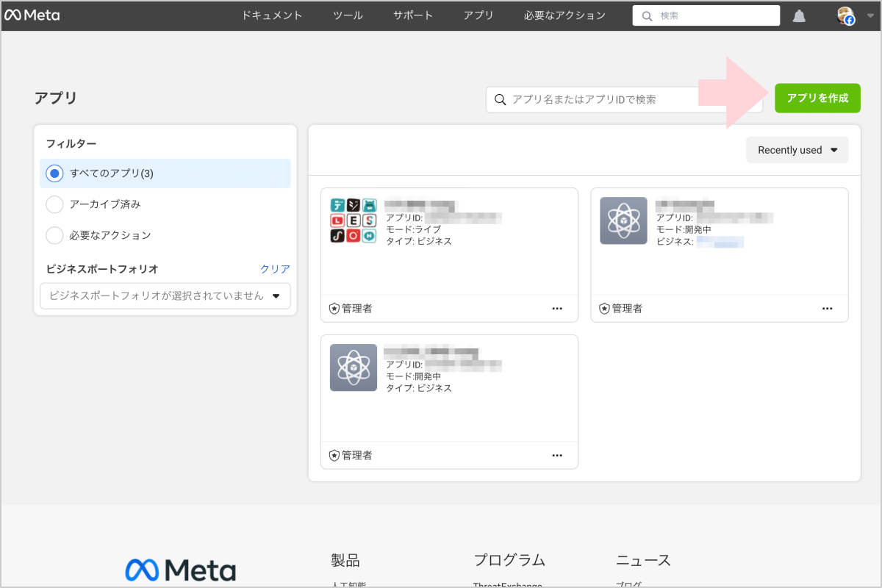Select the すべてのアプリ(3) filter radio
Image resolution: width=882 pixels, height=588 pixels.
pos(54,173)
